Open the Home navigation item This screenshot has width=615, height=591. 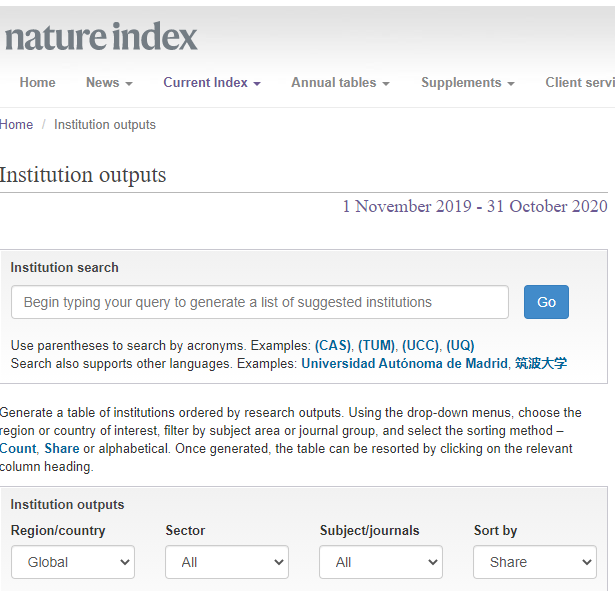tap(38, 83)
